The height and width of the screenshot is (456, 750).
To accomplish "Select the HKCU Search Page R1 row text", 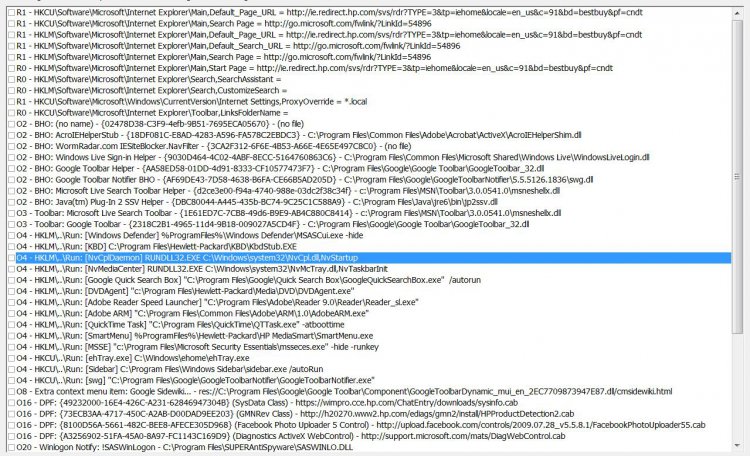I will [224, 23].
